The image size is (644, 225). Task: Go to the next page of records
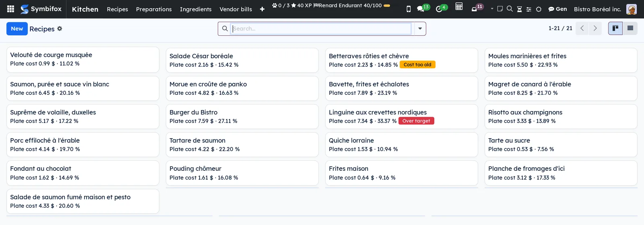coord(595,28)
